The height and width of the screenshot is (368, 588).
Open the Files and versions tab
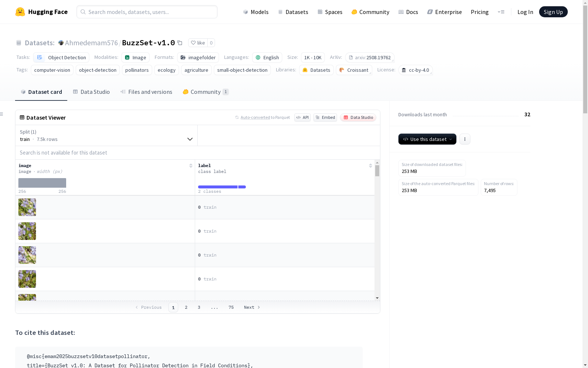coord(146,92)
